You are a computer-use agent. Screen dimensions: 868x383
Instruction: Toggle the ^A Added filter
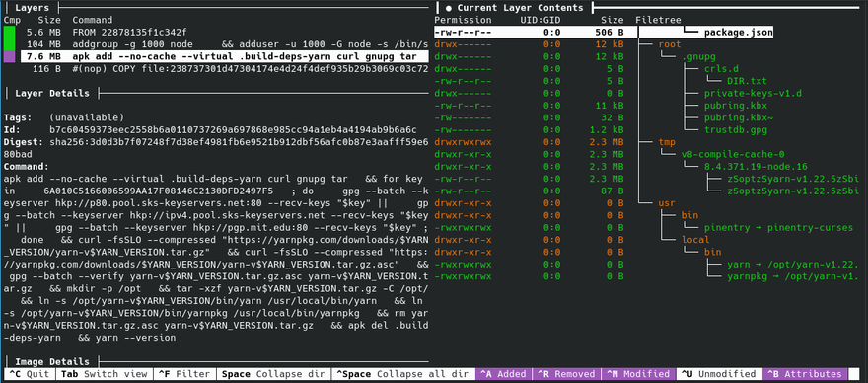pyautogui.click(x=503, y=374)
